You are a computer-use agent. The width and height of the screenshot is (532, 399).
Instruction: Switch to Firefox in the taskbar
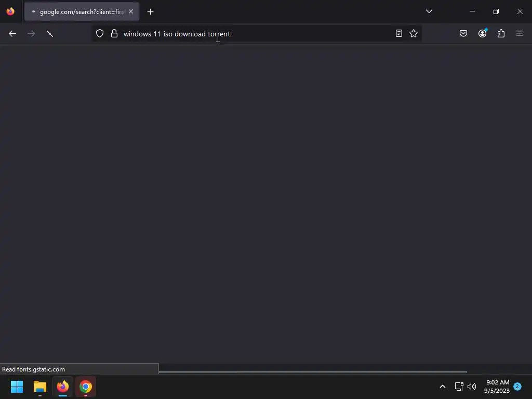[63, 387]
